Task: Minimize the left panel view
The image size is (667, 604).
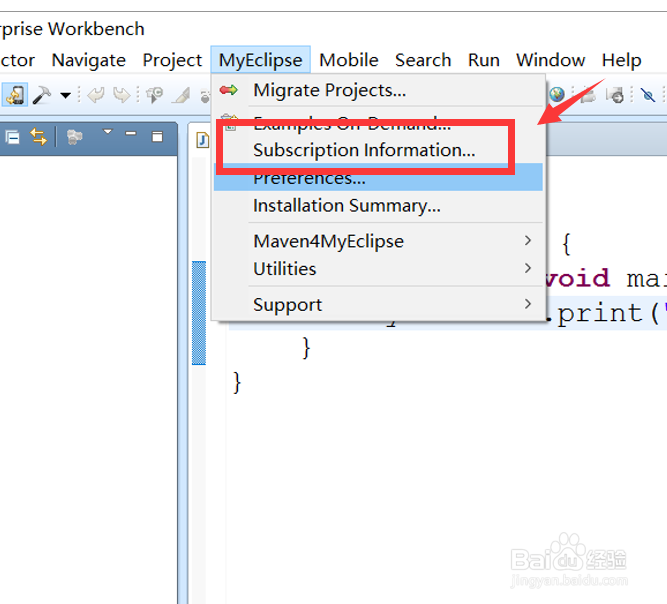Action: [x=131, y=134]
